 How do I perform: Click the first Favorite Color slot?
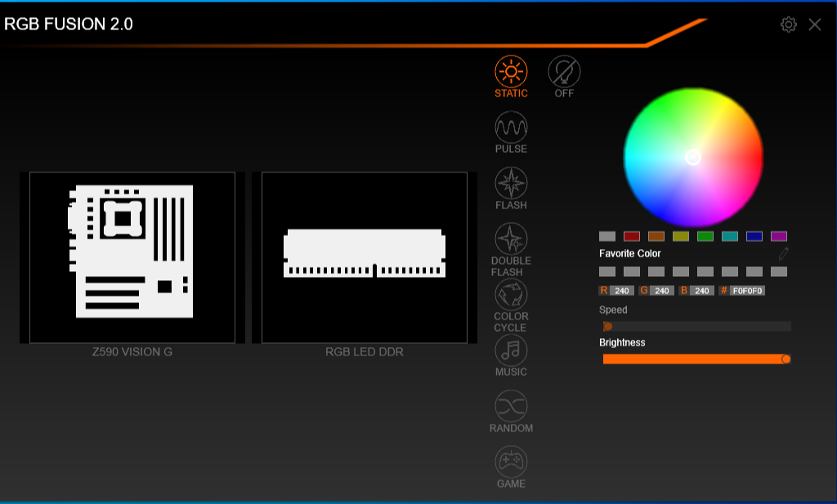point(607,271)
